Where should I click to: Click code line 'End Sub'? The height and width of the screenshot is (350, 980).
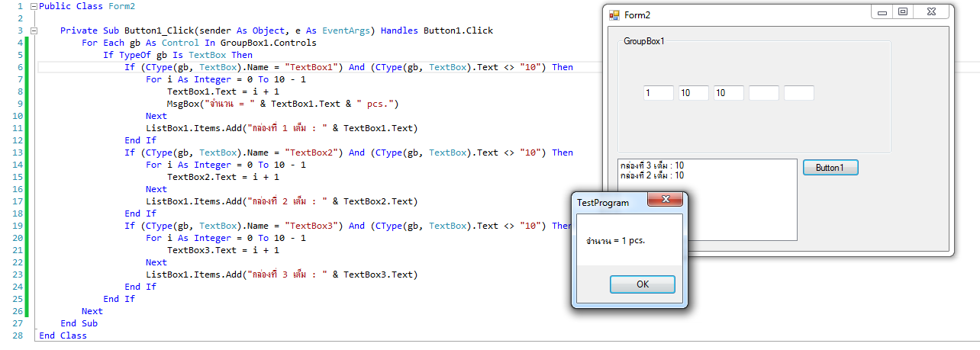pyautogui.click(x=79, y=323)
